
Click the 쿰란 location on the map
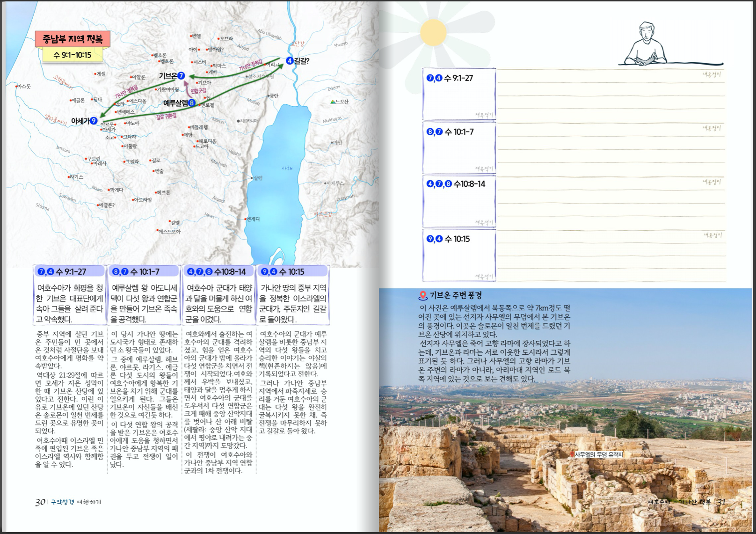point(273,95)
